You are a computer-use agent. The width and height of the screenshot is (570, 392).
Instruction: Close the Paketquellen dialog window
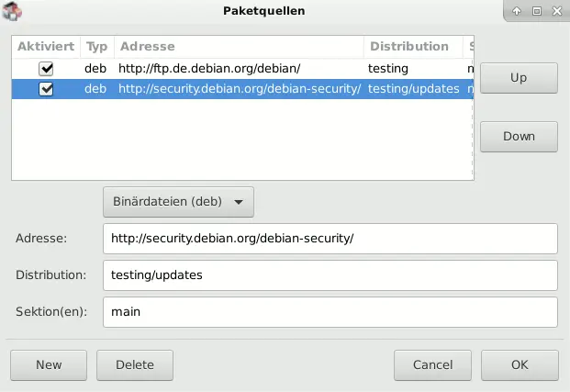[556, 11]
